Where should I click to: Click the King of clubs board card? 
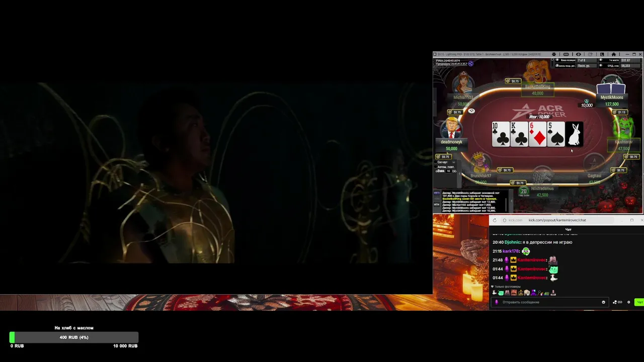click(x=519, y=134)
